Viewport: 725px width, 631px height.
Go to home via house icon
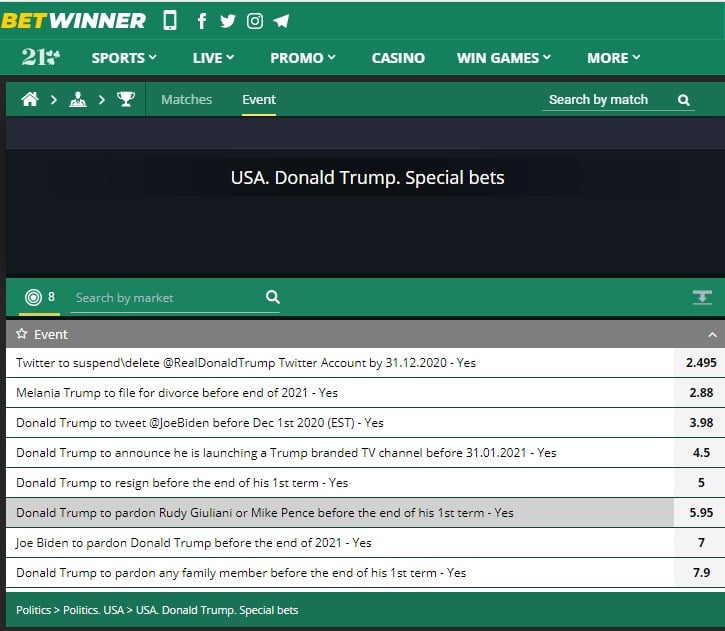[30, 99]
